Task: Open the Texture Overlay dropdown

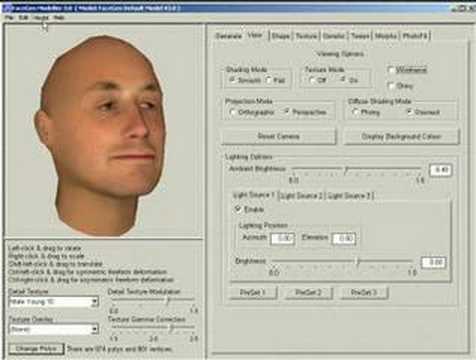Action: 53,329
